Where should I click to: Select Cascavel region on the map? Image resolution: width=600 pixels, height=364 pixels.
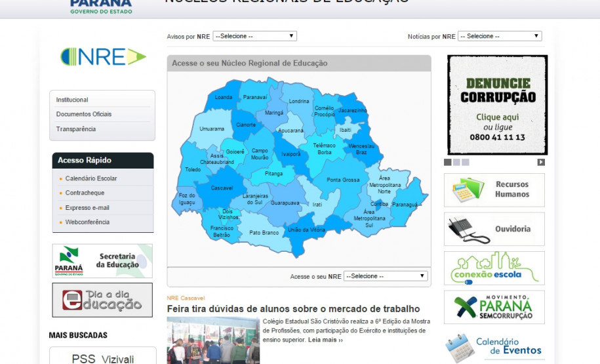click(221, 188)
